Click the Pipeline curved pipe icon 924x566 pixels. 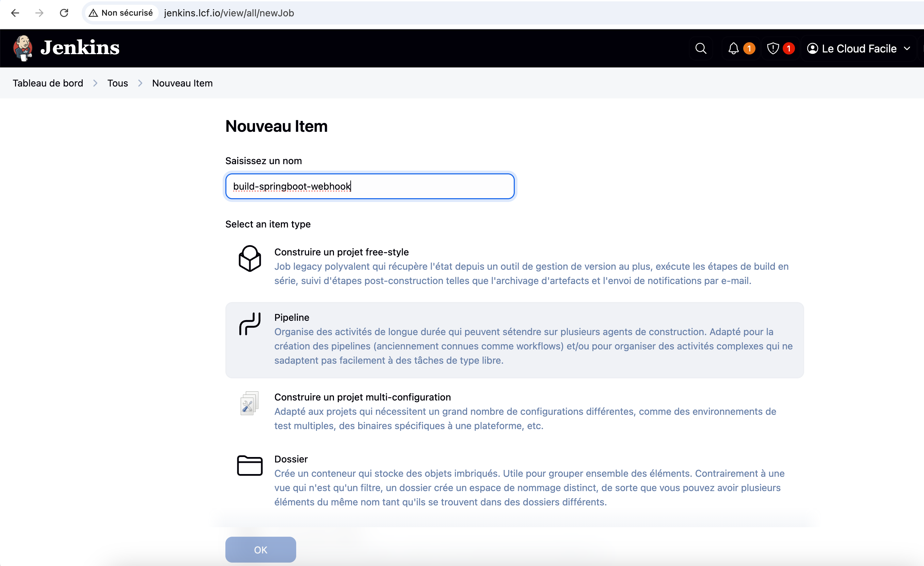[250, 323]
